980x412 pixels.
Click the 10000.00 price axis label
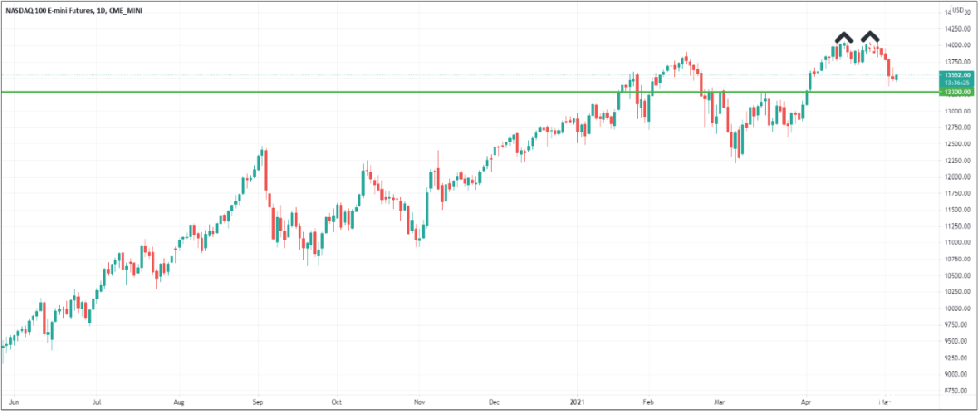click(957, 309)
